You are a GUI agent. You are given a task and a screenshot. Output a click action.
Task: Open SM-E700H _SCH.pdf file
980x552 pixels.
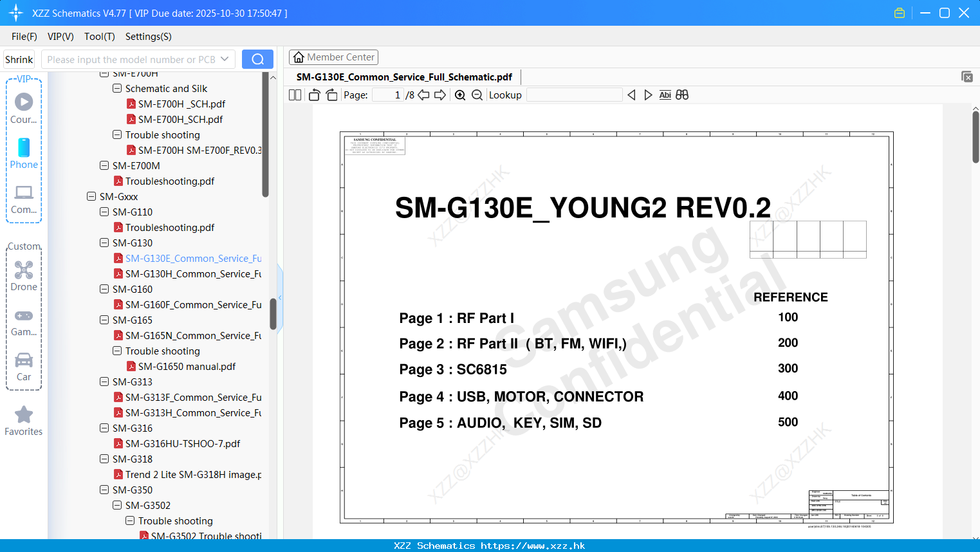[x=181, y=104]
